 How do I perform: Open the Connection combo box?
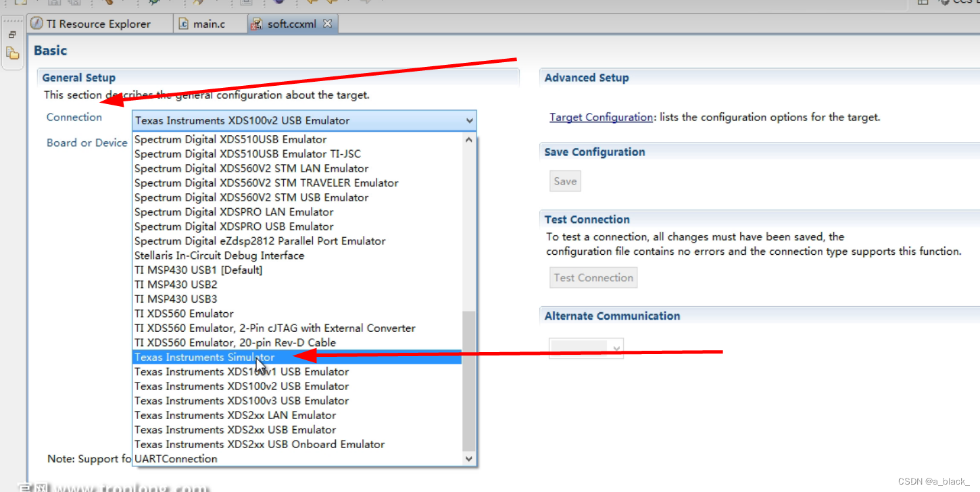[x=304, y=120]
